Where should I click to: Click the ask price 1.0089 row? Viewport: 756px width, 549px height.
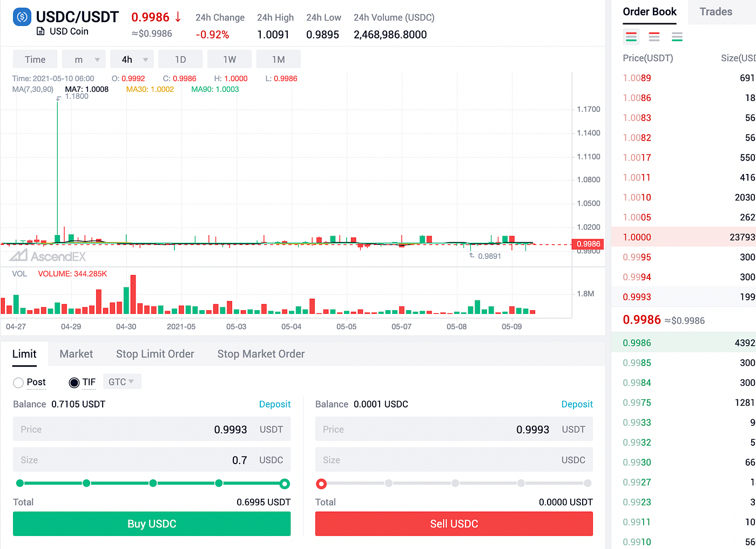click(684, 78)
